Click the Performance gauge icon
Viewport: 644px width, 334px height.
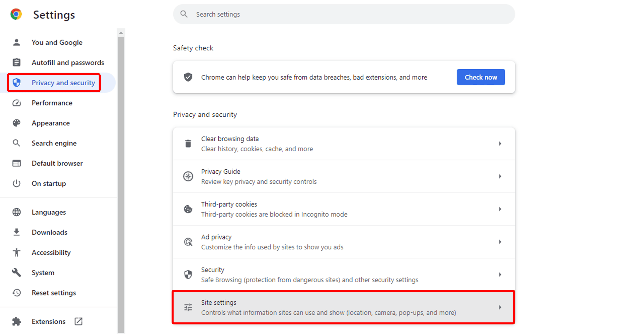tap(17, 103)
